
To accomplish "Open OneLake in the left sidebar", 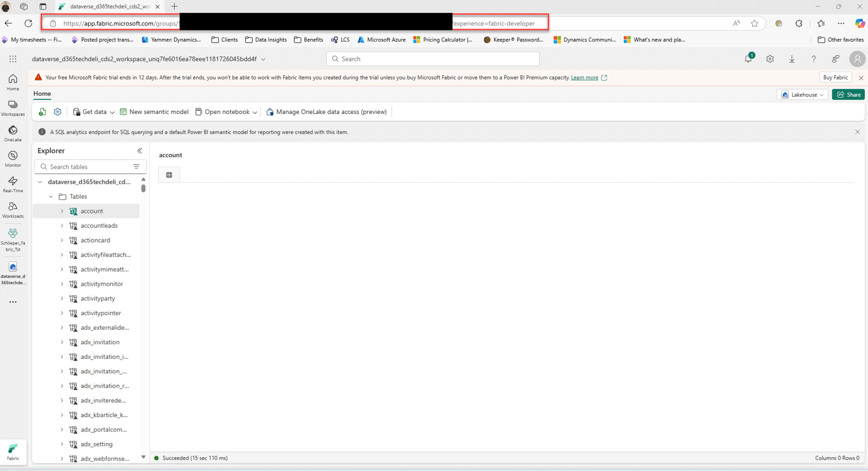I will (13, 133).
